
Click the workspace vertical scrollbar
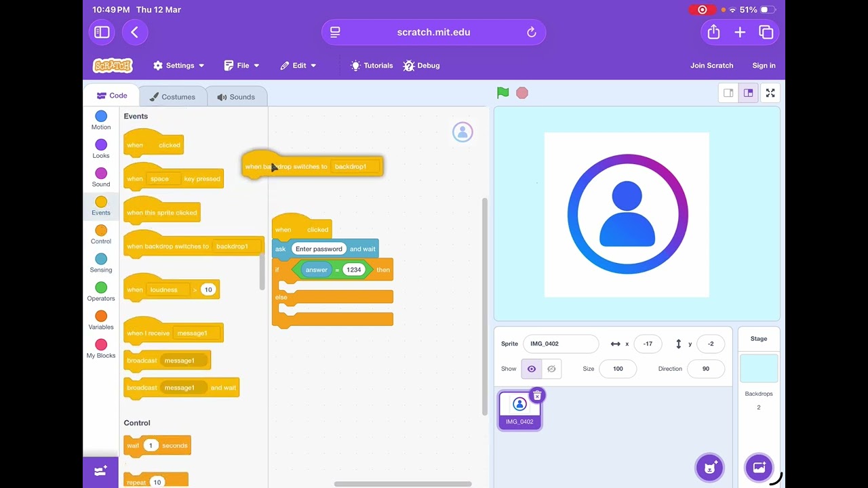click(x=485, y=306)
